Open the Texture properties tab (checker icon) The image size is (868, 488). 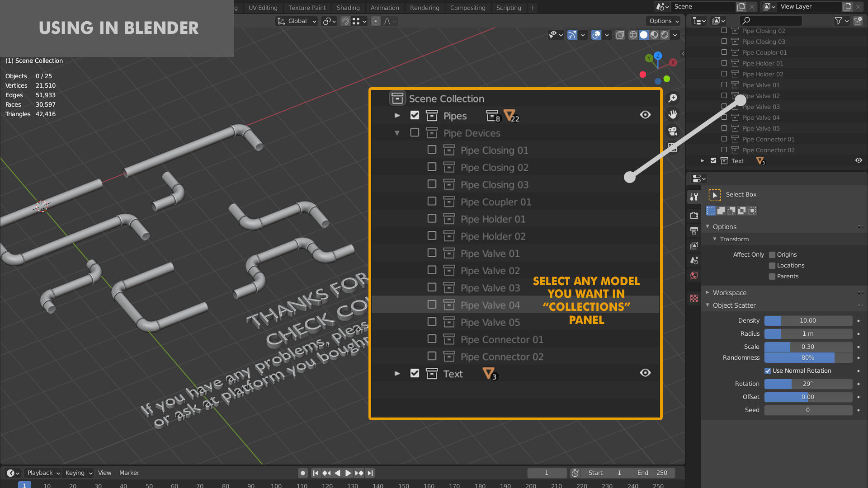694,298
